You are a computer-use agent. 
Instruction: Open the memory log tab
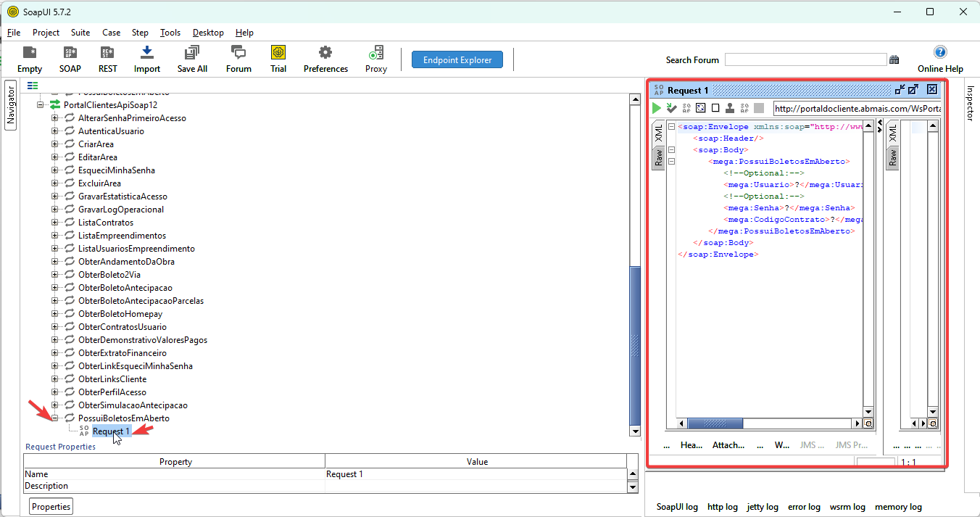[898, 507]
